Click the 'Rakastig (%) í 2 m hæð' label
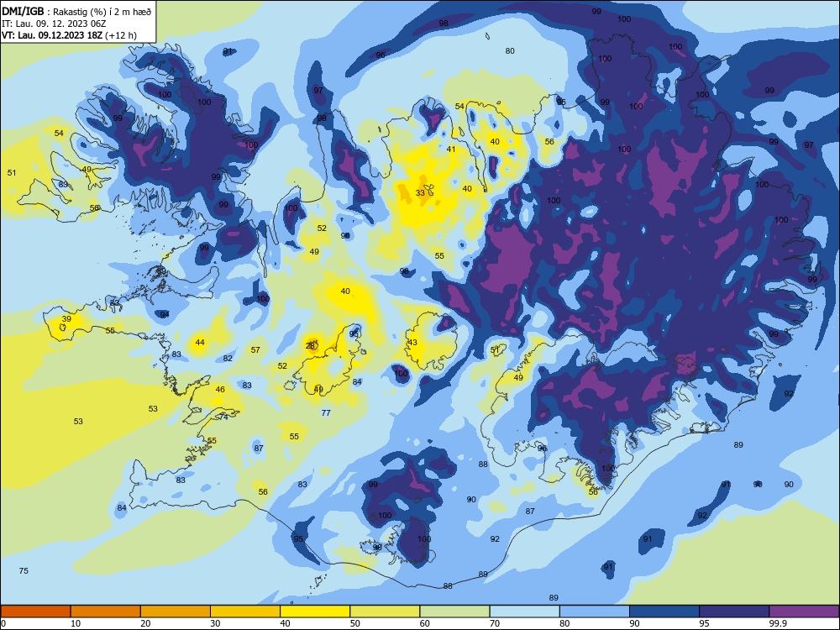This screenshot has width=840, height=630. [x=102, y=13]
